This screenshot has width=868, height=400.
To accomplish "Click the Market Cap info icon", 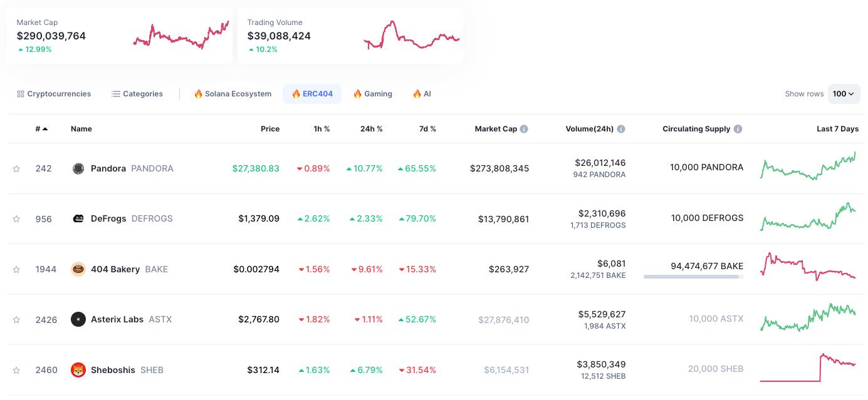I will [524, 129].
